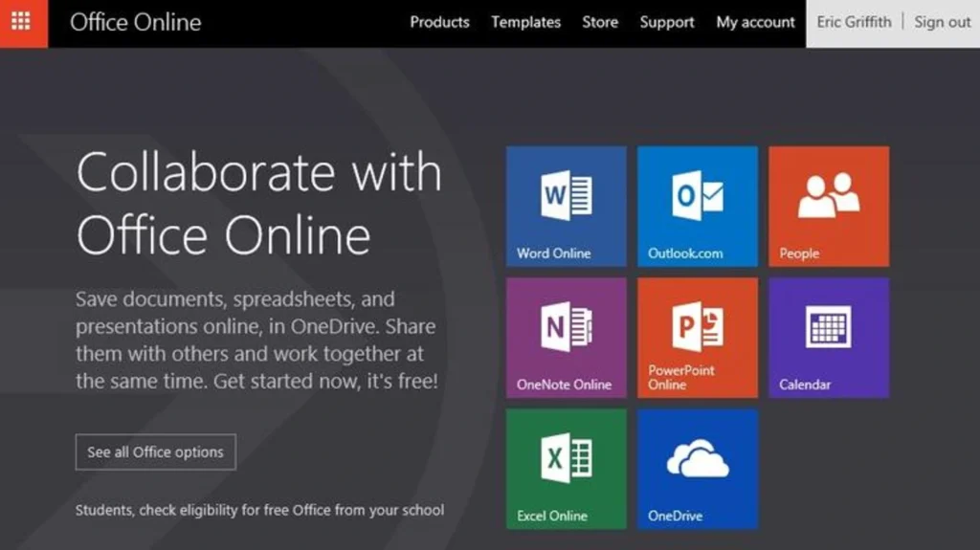Check student eligibility for free Office link
This screenshot has height=550, width=980.
point(260,510)
